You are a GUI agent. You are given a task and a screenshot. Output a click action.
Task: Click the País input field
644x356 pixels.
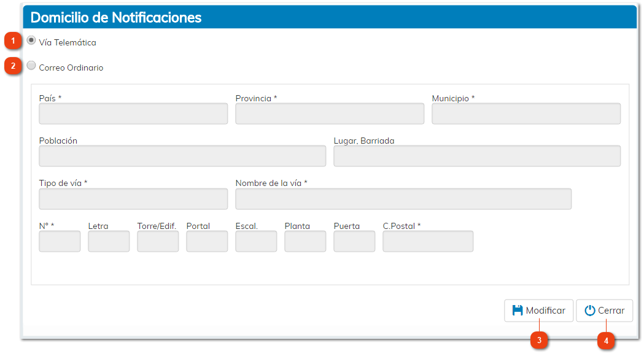(133, 114)
